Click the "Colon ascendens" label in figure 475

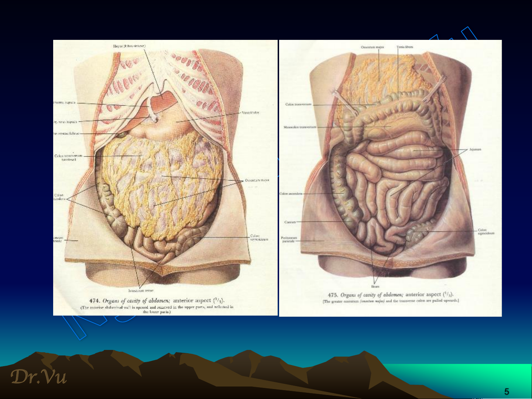(291, 193)
